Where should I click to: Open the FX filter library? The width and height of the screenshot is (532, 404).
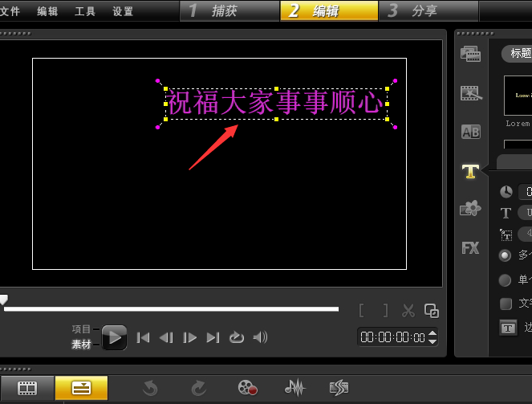click(x=470, y=248)
